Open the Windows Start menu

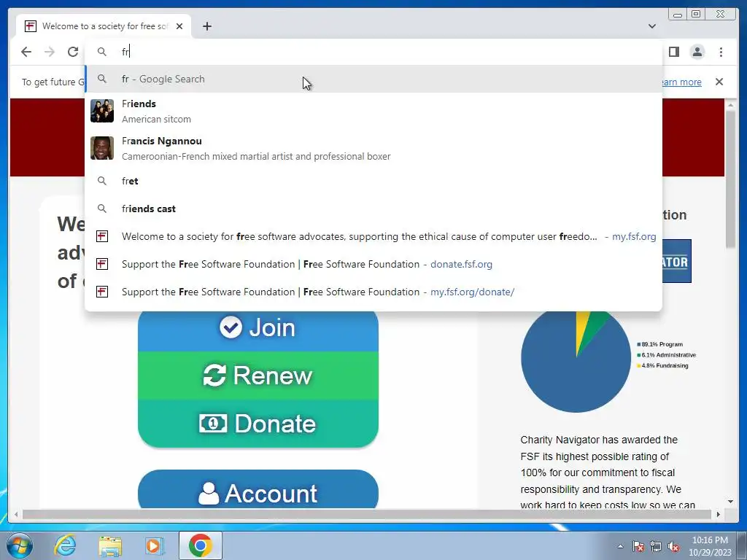click(x=20, y=545)
